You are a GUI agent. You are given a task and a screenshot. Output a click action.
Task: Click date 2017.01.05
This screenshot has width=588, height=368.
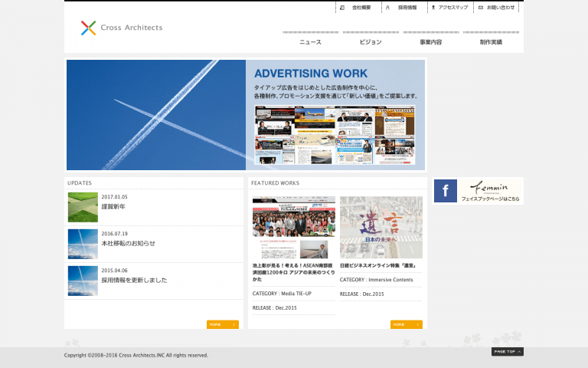[114, 197]
